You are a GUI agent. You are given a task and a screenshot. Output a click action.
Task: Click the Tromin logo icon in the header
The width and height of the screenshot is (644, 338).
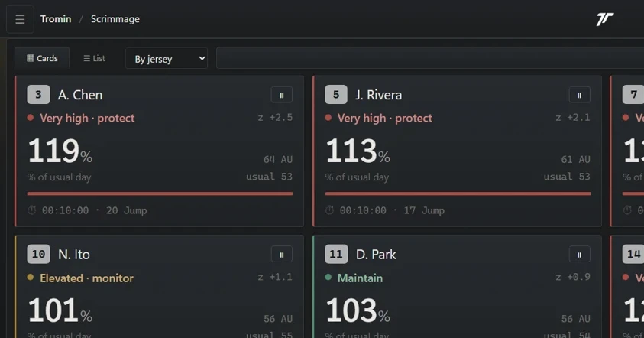coord(604,19)
